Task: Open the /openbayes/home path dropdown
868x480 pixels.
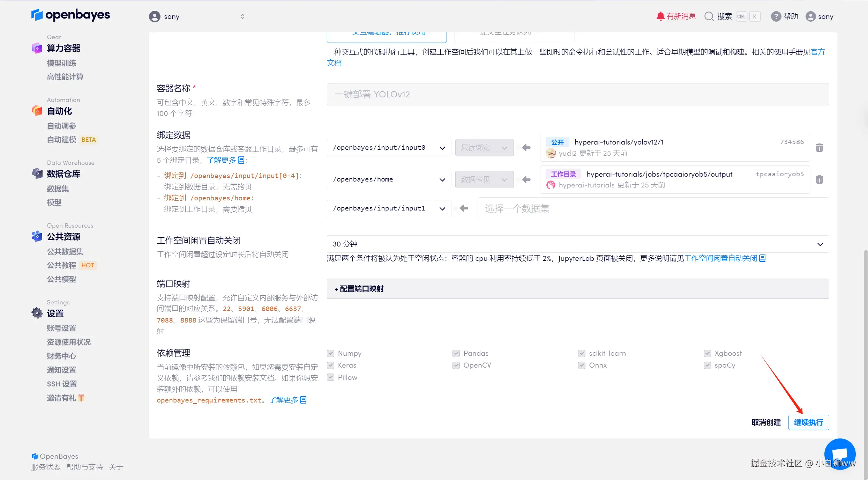Action: pos(389,179)
